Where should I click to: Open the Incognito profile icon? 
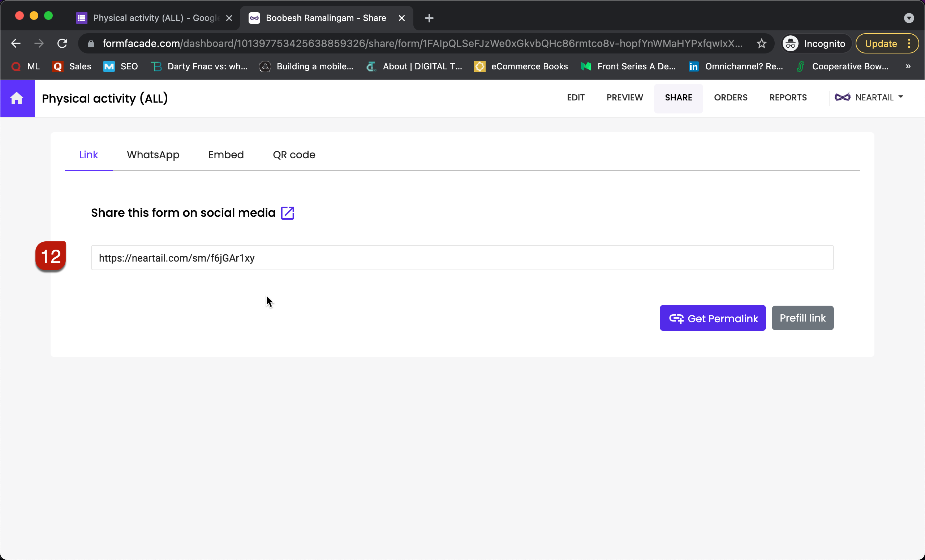coord(791,44)
